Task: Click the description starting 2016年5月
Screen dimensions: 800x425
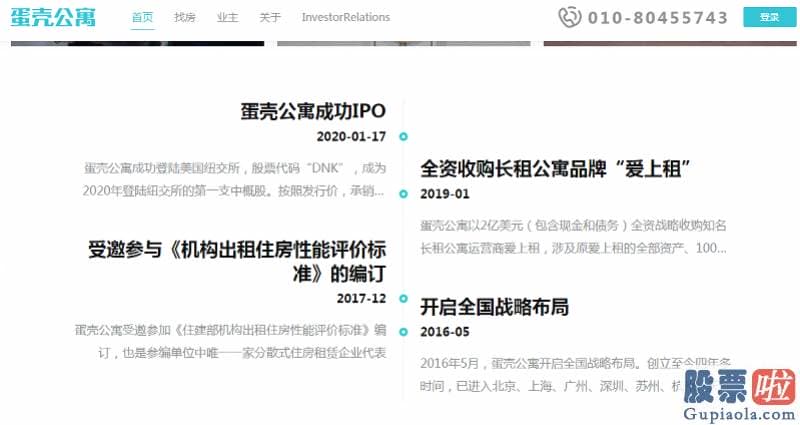Action: 576,374
